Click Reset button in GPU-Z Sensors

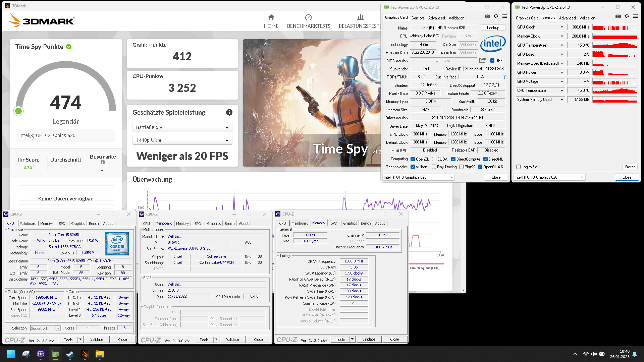[x=630, y=167]
